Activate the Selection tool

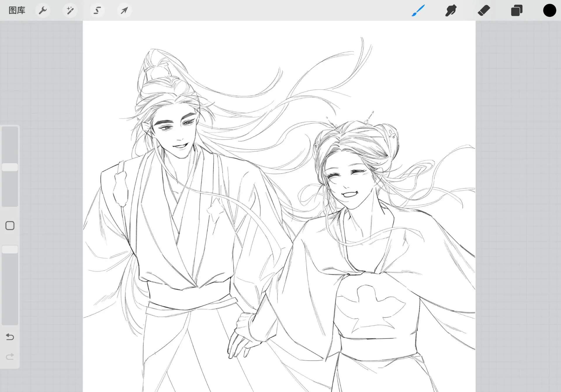(97, 11)
